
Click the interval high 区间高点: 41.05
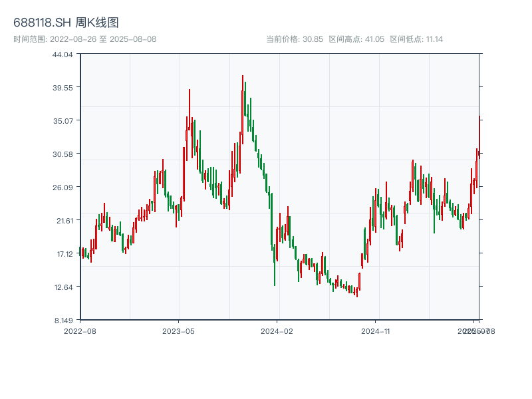(x=356, y=39)
